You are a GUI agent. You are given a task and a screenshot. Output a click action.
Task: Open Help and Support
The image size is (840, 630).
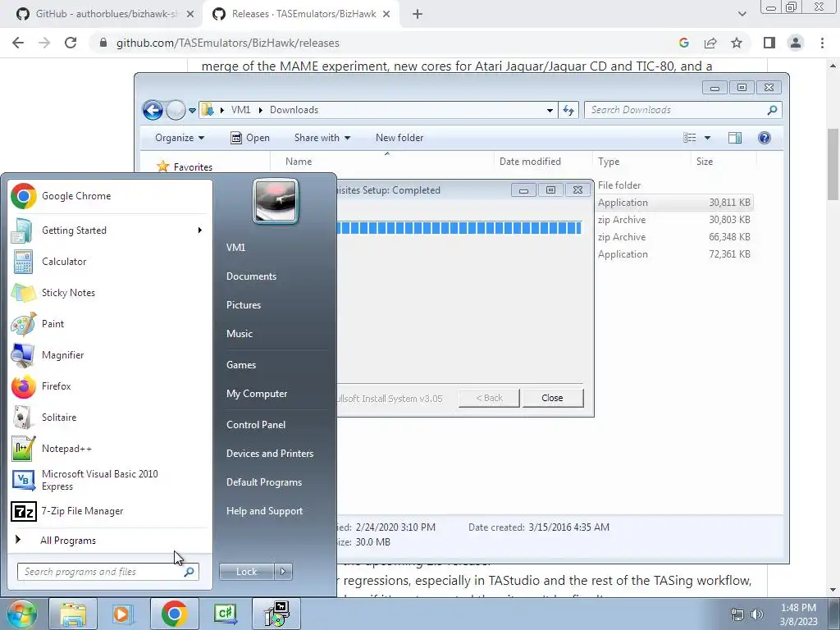pyautogui.click(x=265, y=511)
